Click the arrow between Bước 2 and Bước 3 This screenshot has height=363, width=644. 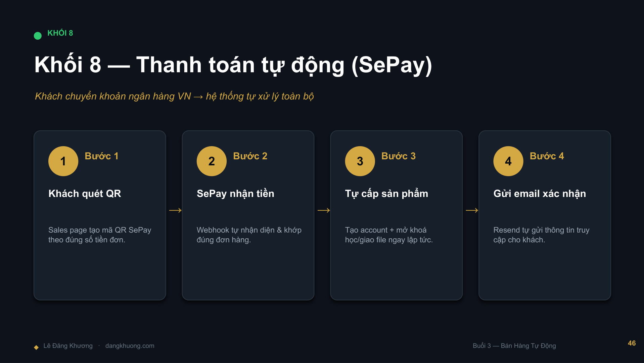[324, 210]
